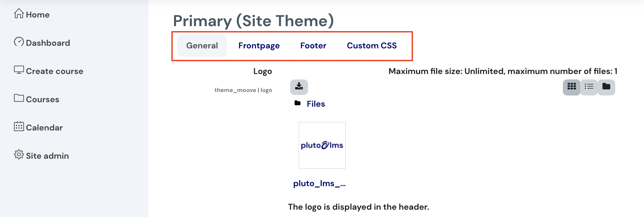Switch file view to detailed list
The height and width of the screenshot is (217, 644).
click(589, 87)
